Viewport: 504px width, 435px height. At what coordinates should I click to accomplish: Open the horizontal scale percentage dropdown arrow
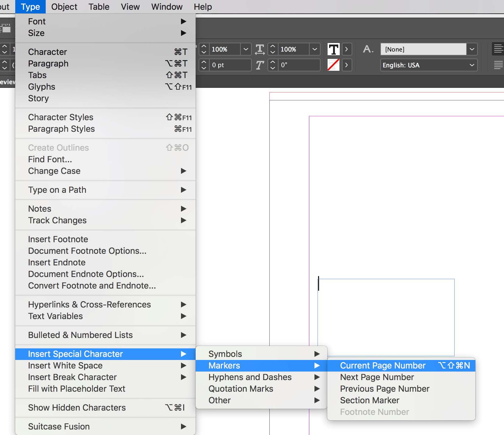pyautogui.click(x=315, y=49)
